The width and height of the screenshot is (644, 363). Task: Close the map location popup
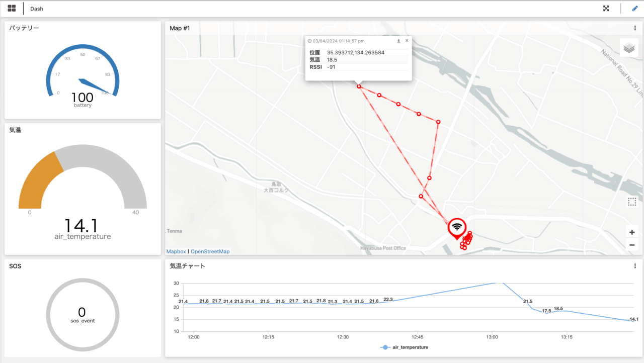407,41
